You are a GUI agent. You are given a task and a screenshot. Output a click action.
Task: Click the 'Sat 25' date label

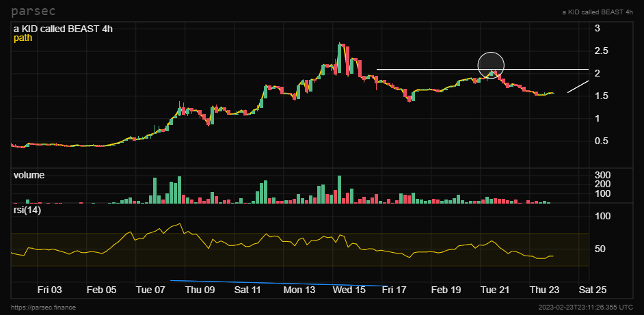pos(593,290)
